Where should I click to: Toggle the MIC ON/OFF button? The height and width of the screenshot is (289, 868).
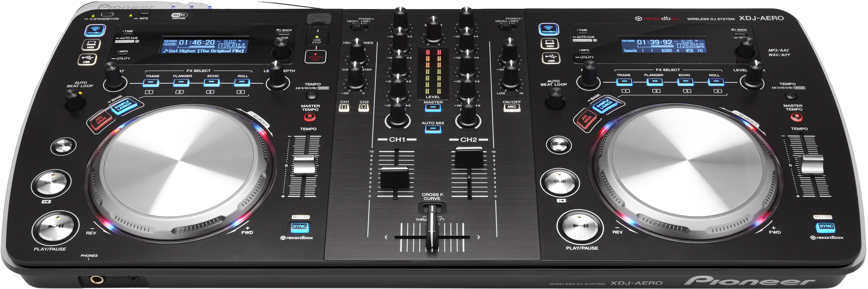pos(511,107)
